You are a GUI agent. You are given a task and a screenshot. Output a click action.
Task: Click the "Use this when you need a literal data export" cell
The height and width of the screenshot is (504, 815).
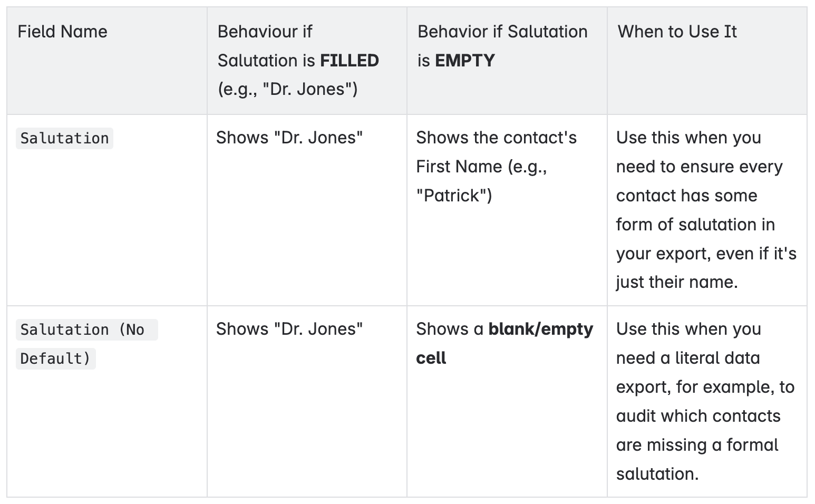[x=705, y=401]
